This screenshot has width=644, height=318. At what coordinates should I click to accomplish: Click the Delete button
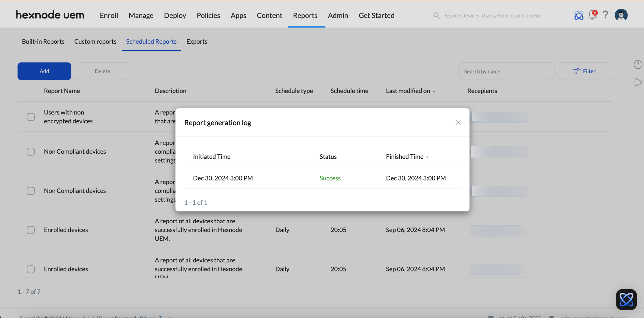(x=102, y=71)
